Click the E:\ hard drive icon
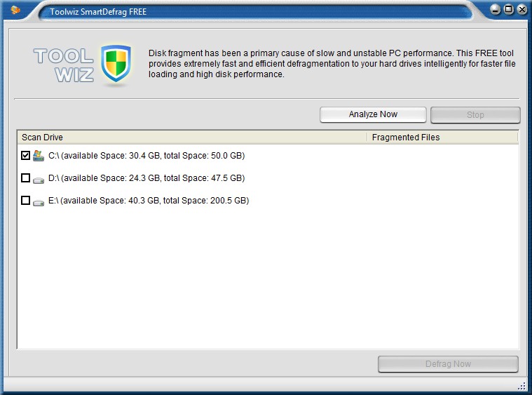 tap(39, 203)
